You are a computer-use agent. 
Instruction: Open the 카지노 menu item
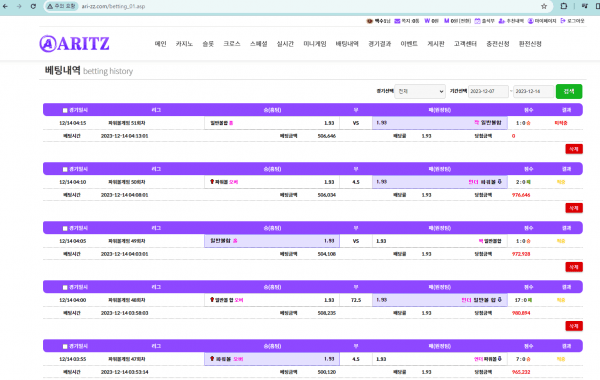(184, 44)
